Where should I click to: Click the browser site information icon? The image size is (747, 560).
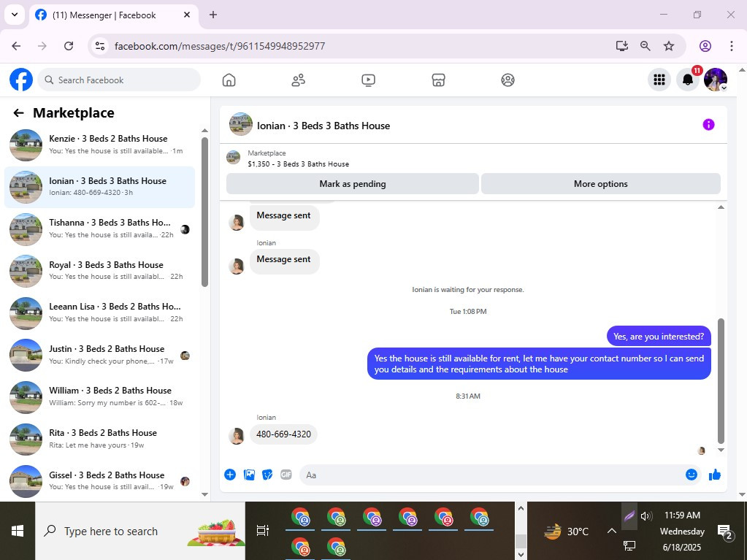[100, 46]
